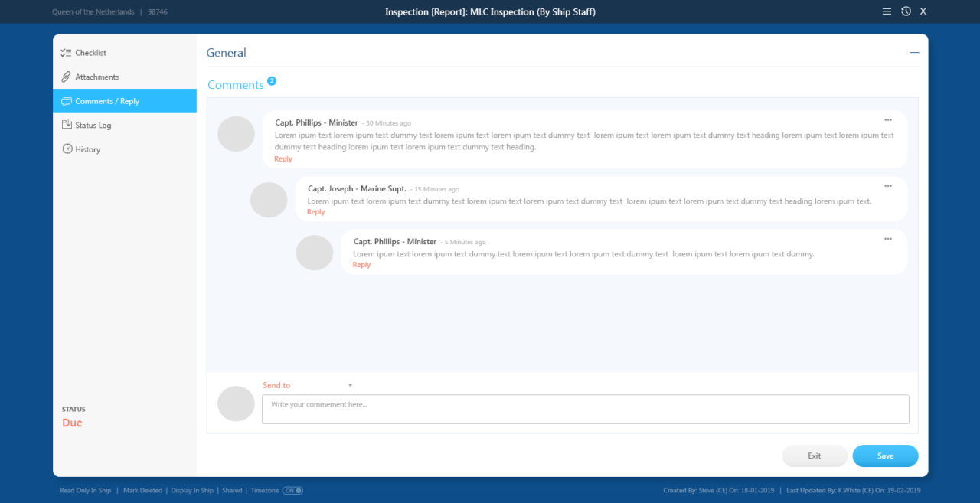This screenshot has width=980, height=503.
Task: Click the Attachments paperclip icon
Action: [x=67, y=77]
